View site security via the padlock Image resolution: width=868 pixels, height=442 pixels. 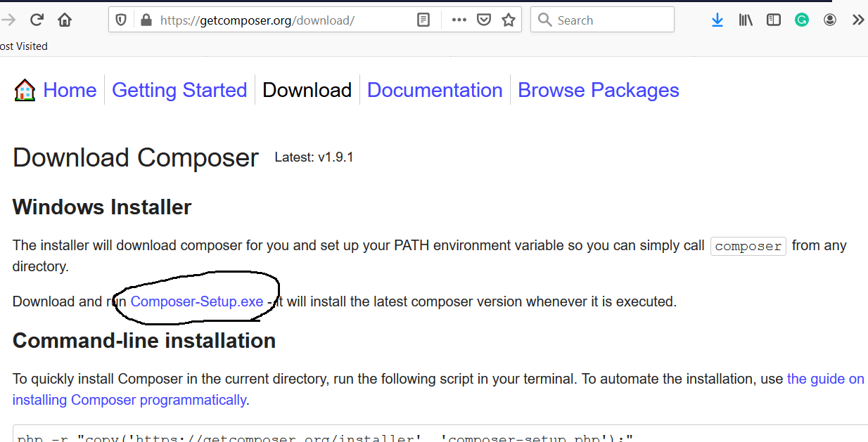click(146, 19)
